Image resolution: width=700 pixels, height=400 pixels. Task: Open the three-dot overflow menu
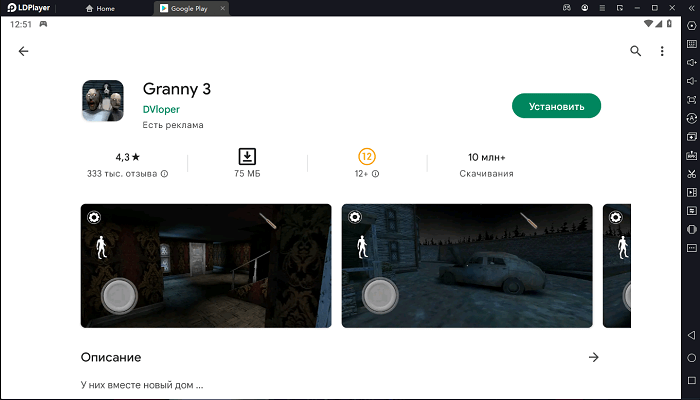662,51
